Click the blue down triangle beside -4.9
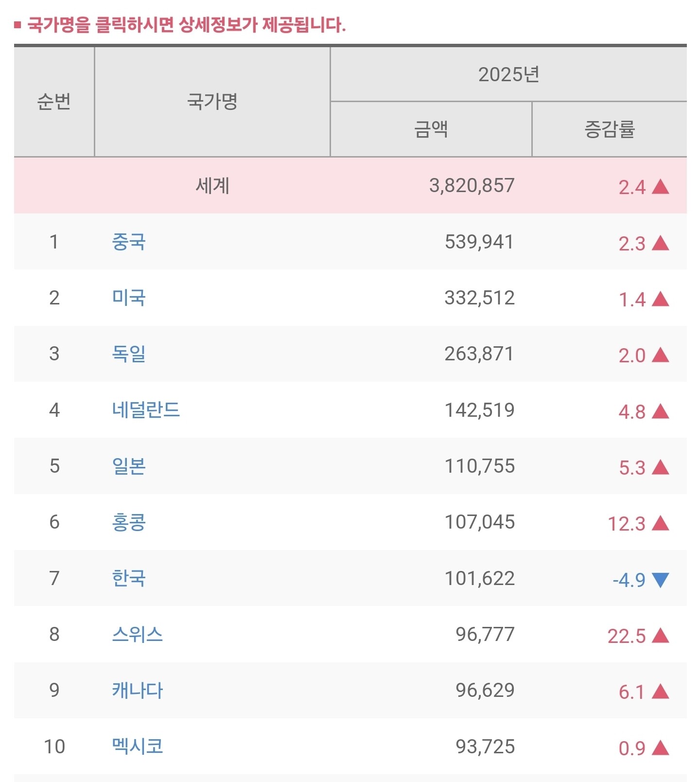Image resolution: width=700 pixels, height=782 pixels. pyautogui.click(x=660, y=580)
